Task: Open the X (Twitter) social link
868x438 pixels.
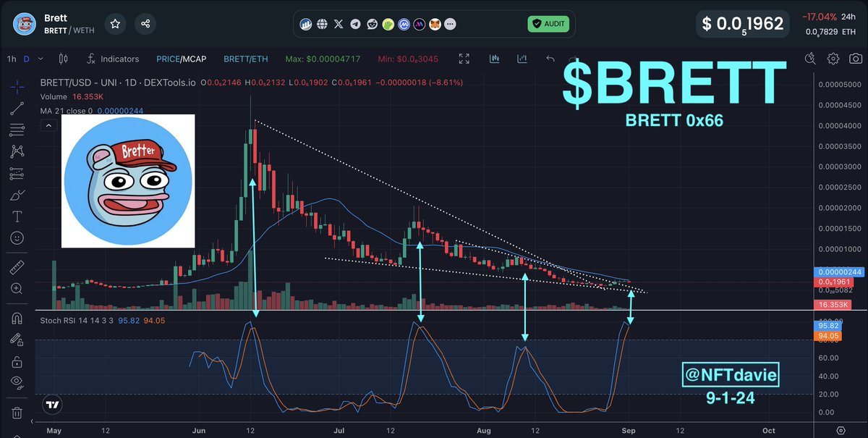Action: coord(339,24)
